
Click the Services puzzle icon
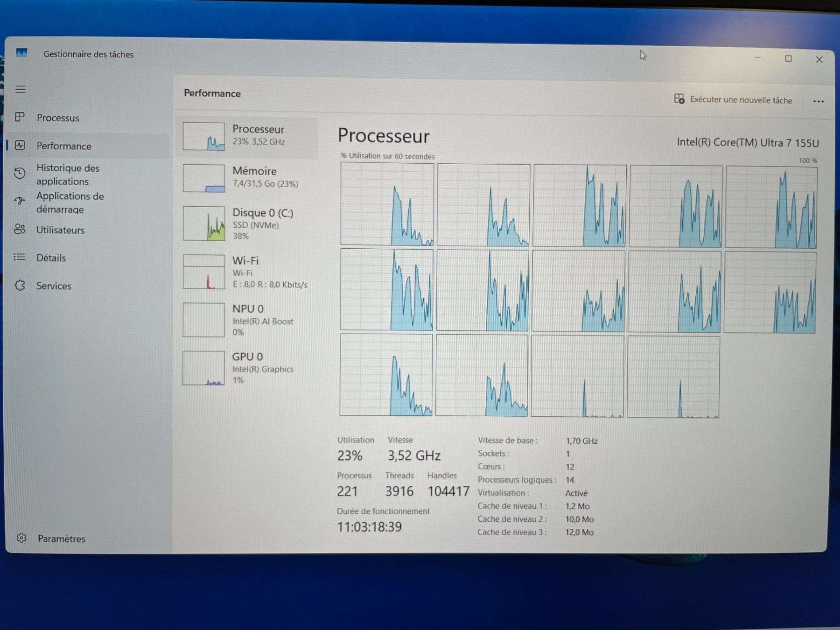[20, 285]
